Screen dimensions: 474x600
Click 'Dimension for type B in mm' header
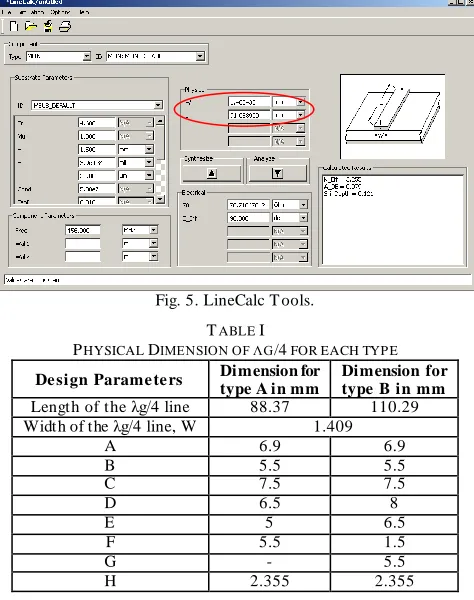point(394,380)
